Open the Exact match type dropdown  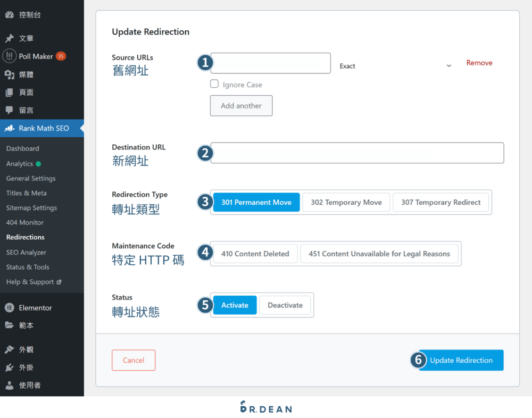pyautogui.click(x=395, y=65)
